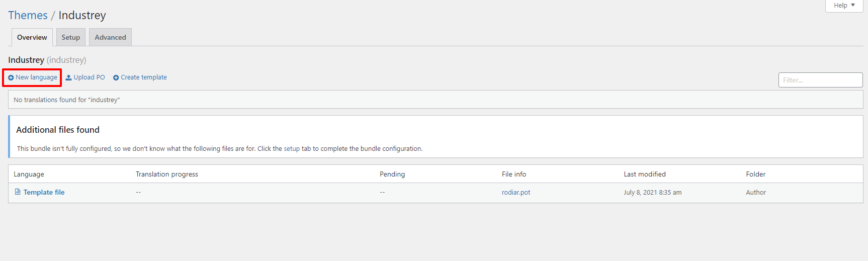Switch to the Overview tab
868x261 pixels.
32,38
